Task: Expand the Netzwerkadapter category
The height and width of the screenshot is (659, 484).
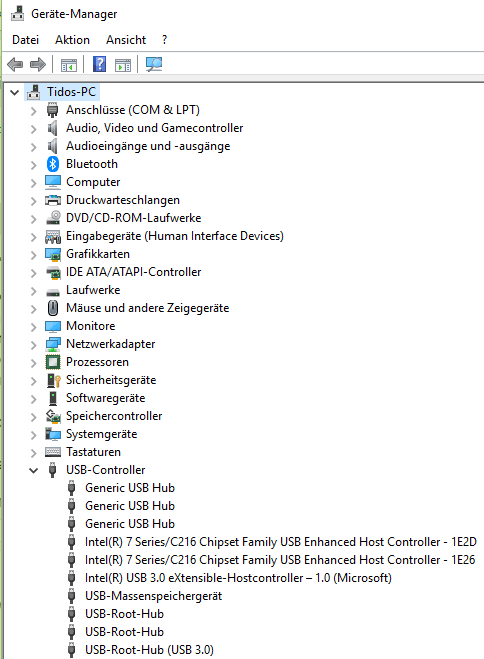Action: tap(34, 345)
